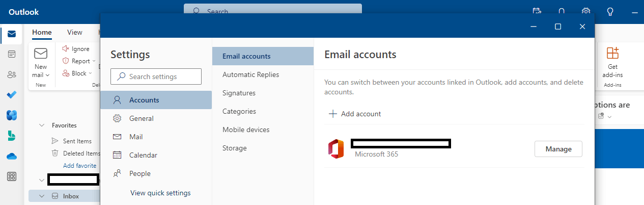Click the lightbulb tips icon
Viewport: 644px width, 205px height.
click(x=610, y=11)
